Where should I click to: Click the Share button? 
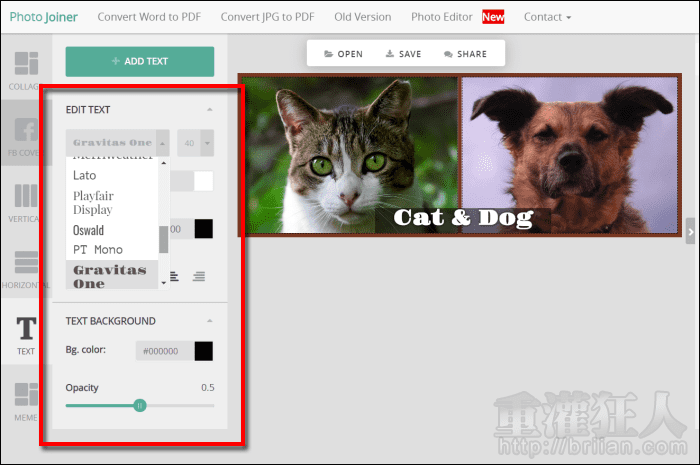point(465,54)
